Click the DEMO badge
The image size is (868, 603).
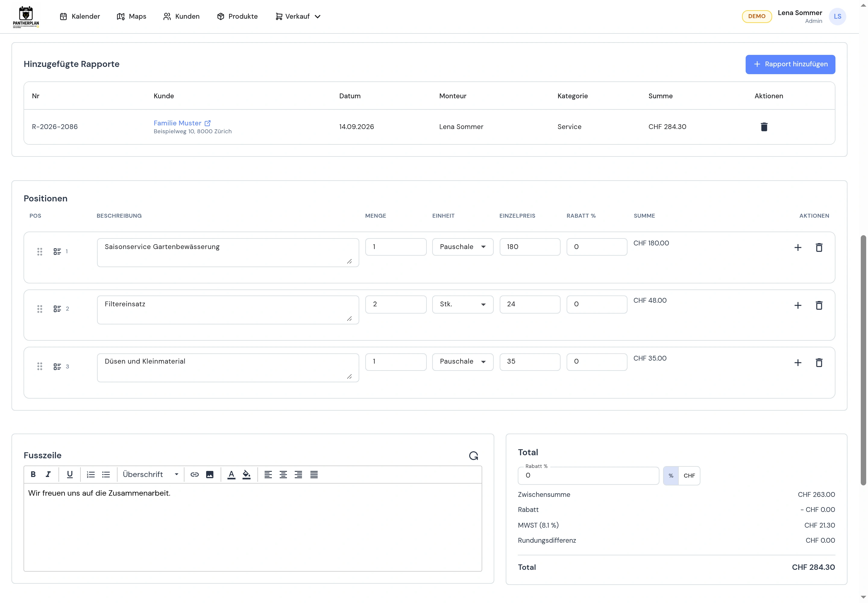pos(756,16)
